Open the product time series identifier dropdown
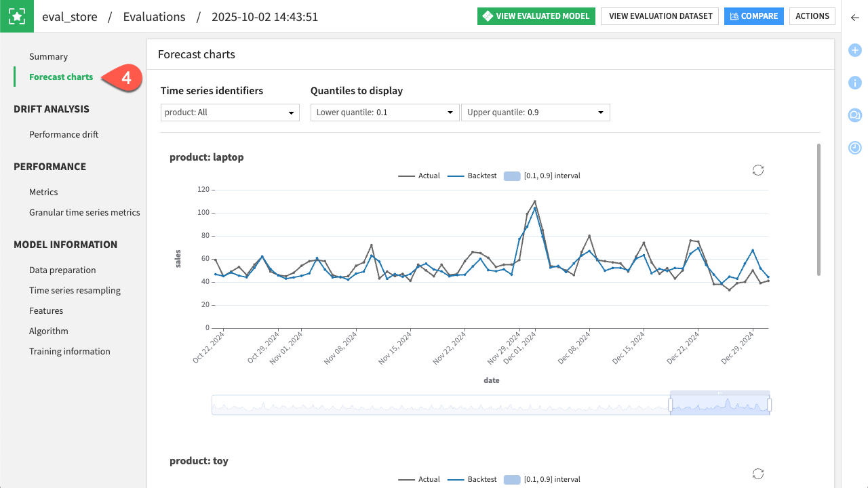This screenshot has width=868, height=488. pyautogui.click(x=230, y=112)
